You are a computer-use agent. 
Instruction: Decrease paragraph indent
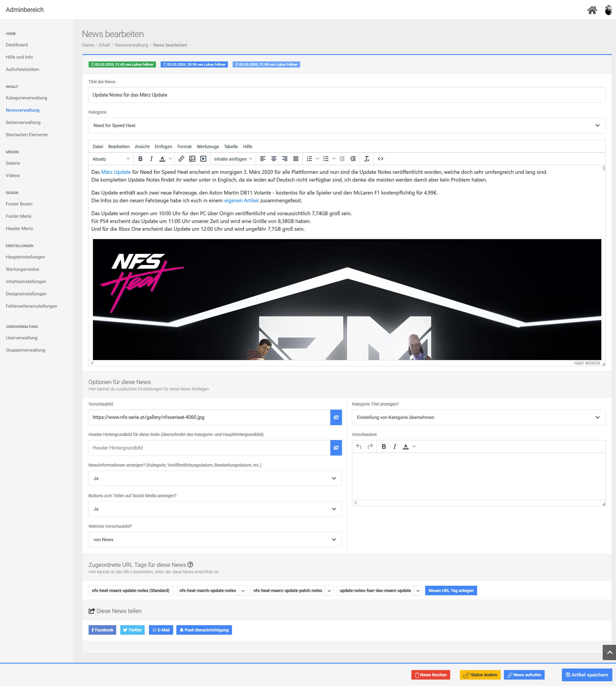(342, 159)
